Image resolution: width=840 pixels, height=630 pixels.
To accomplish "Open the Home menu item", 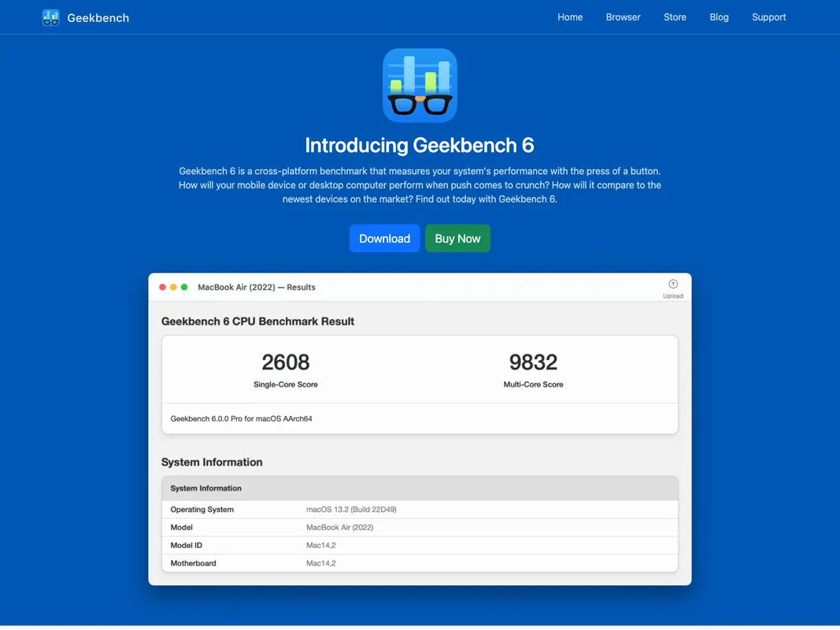I will 570,17.
